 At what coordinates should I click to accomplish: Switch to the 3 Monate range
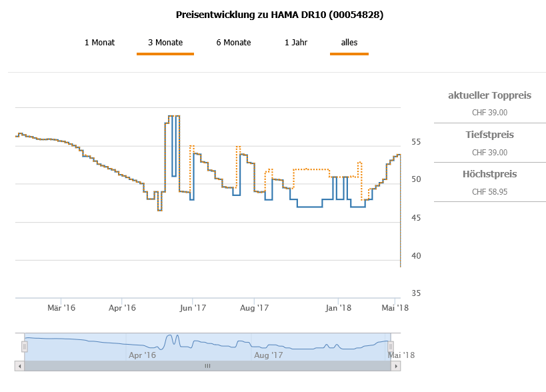165,43
